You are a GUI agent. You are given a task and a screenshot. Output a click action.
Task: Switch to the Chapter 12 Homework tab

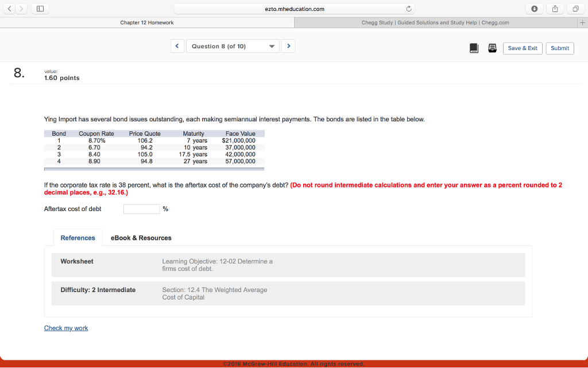pyautogui.click(x=147, y=22)
